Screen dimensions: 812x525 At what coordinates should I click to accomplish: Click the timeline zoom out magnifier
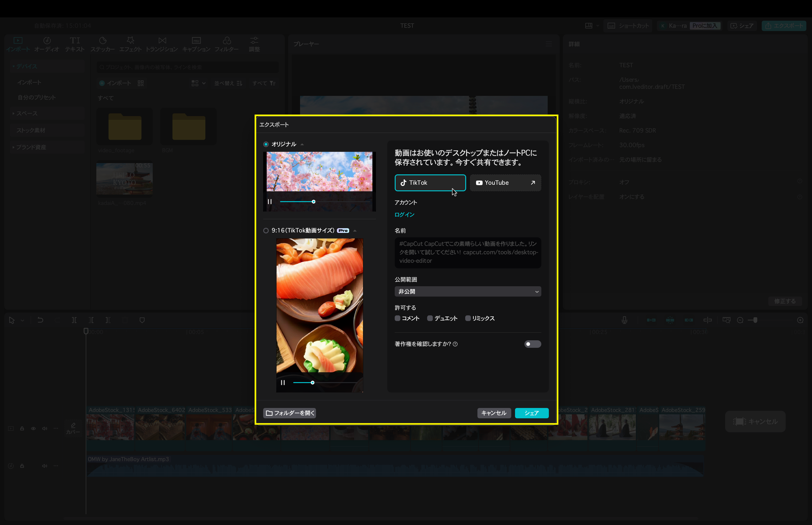click(x=740, y=320)
